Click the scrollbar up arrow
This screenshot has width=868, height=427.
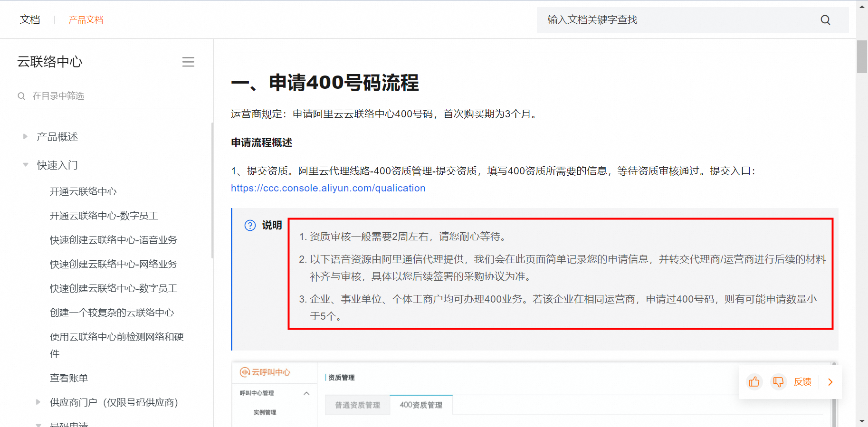[862, 7]
